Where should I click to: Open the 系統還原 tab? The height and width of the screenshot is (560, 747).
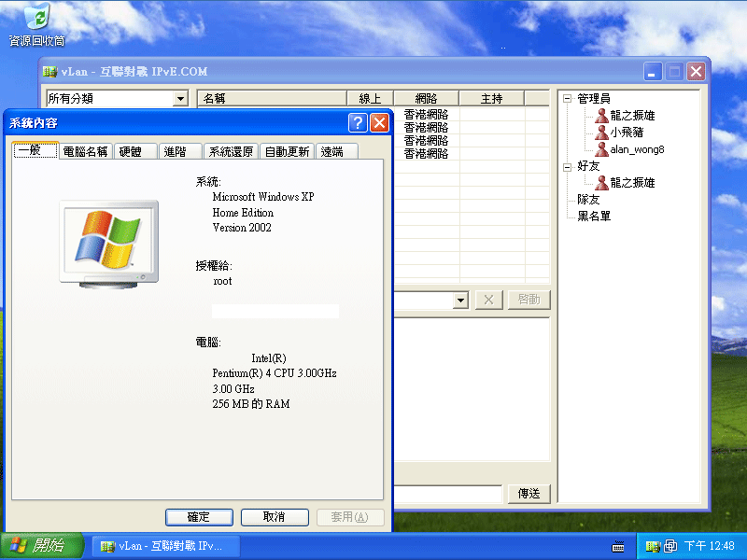pos(231,151)
